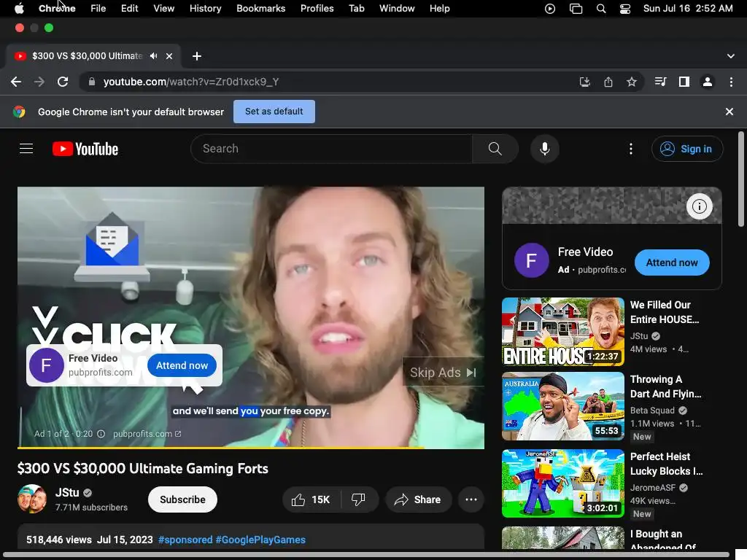Click the #GooglePlayGames hashtag

[x=260, y=540]
